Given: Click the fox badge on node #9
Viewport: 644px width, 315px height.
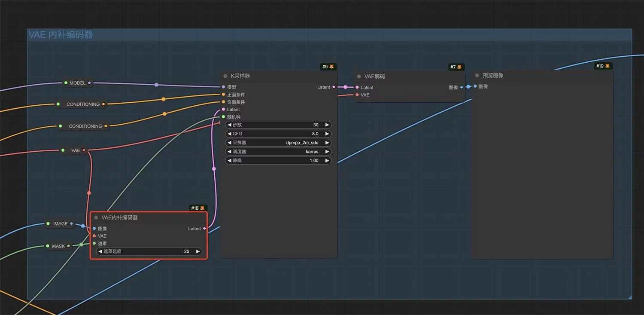Looking at the screenshot, I should 331,67.
